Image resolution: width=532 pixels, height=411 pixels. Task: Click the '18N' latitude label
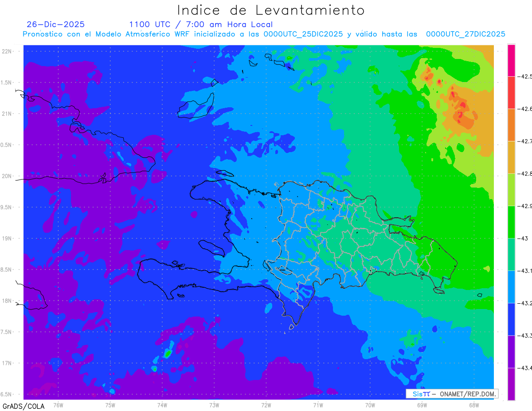[7, 301]
